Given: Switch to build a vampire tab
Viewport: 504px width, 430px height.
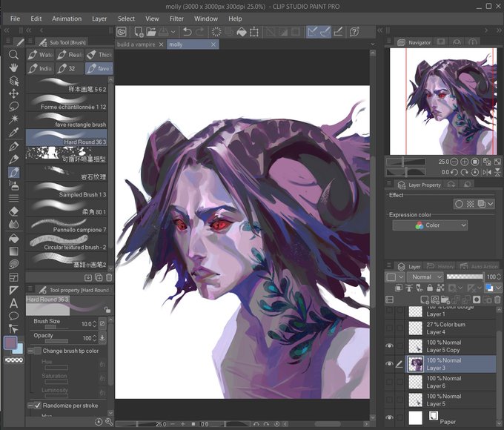Looking at the screenshot, I should tap(136, 44).
